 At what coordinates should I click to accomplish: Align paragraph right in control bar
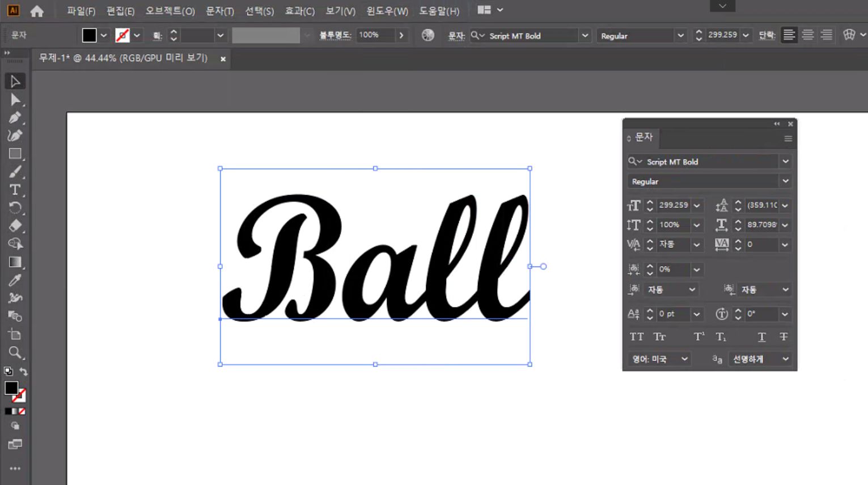[827, 35]
